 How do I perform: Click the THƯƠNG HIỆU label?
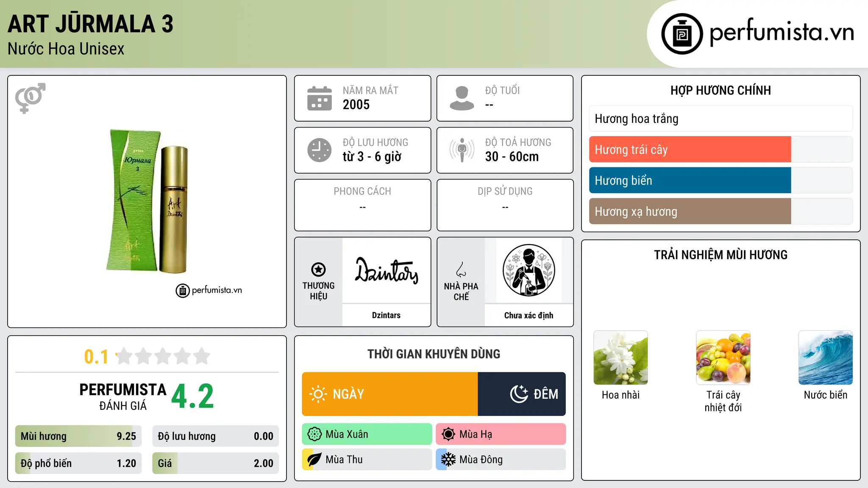click(318, 291)
